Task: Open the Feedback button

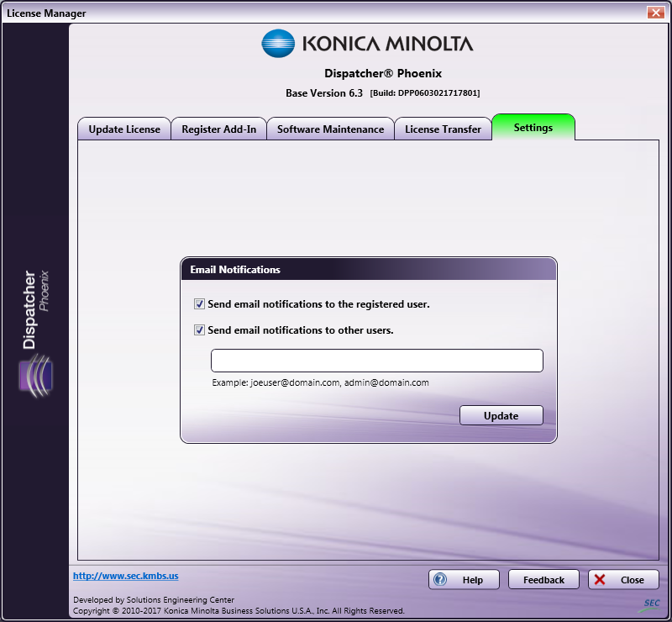Action: tap(543, 579)
